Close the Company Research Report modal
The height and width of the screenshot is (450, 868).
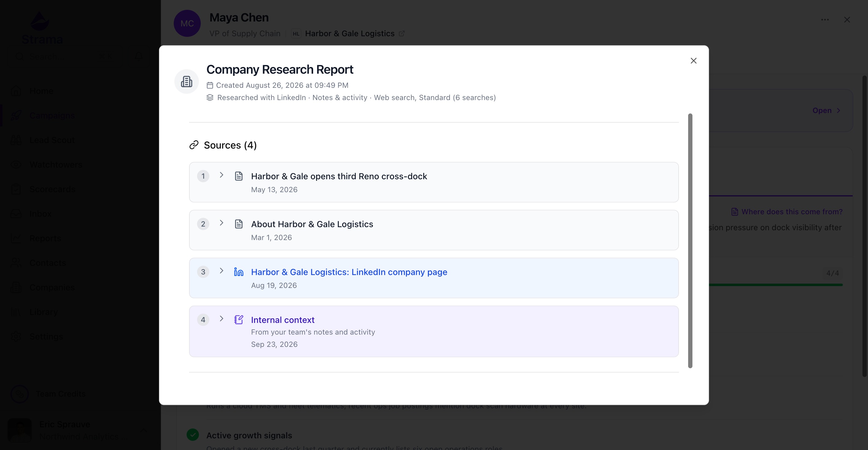click(693, 61)
